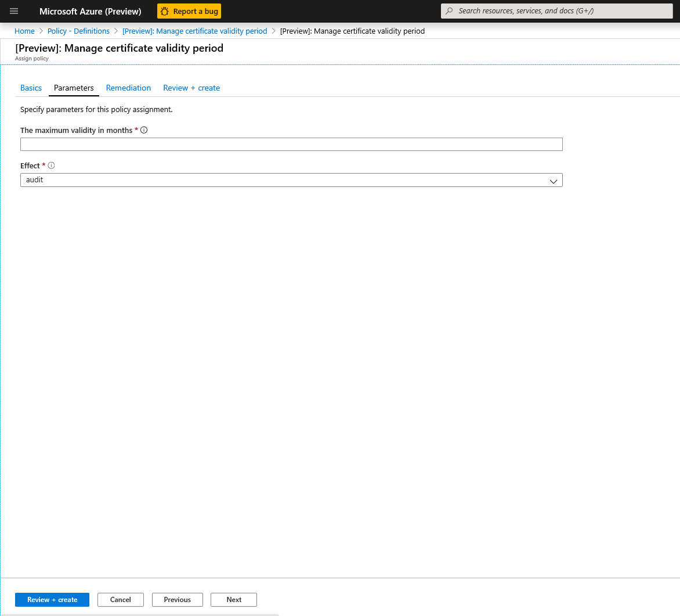Image resolution: width=680 pixels, height=616 pixels.
Task: Open the Remediation tab
Action: coord(128,88)
